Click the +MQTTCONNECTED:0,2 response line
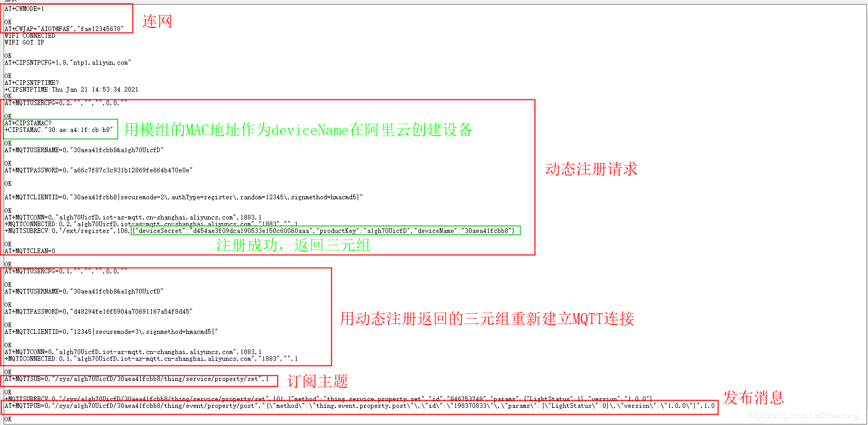The width and height of the screenshot is (868, 425). [x=151, y=224]
